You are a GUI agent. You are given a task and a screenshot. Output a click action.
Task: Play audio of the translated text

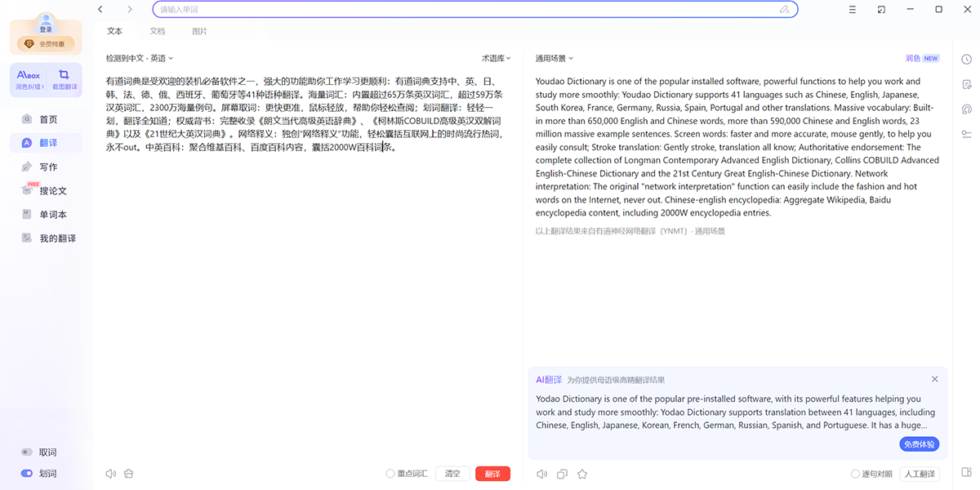click(x=541, y=474)
